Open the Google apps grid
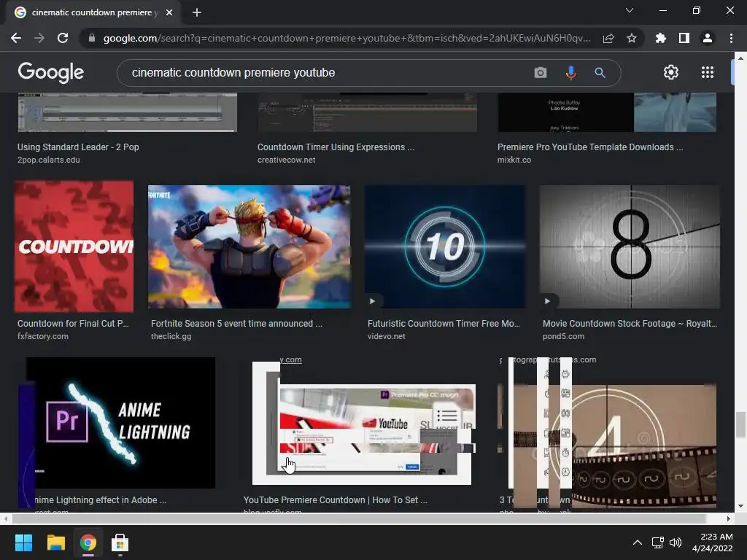The image size is (747, 560). coord(708,72)
